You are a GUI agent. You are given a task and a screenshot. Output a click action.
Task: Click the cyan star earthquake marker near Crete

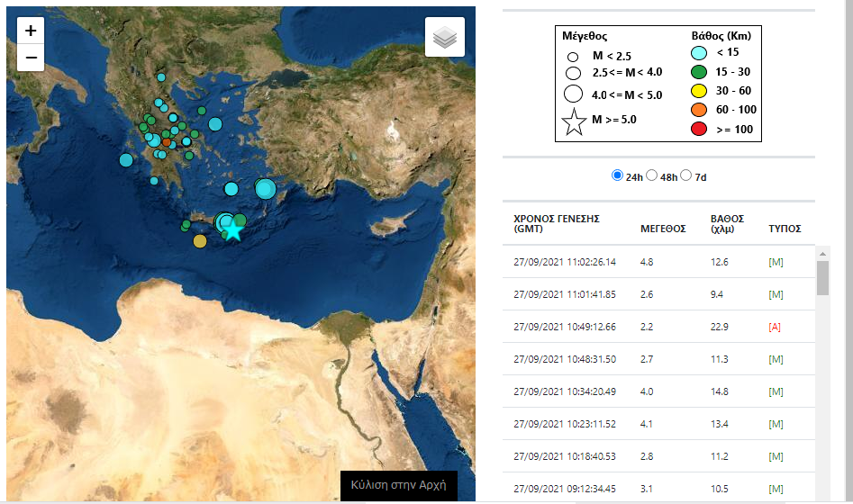[x=233, y=229]
